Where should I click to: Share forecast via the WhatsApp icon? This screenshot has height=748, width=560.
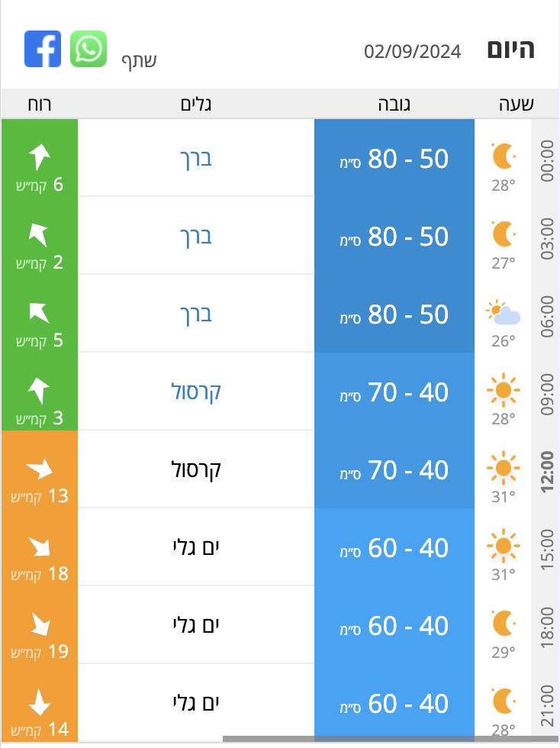89,49
